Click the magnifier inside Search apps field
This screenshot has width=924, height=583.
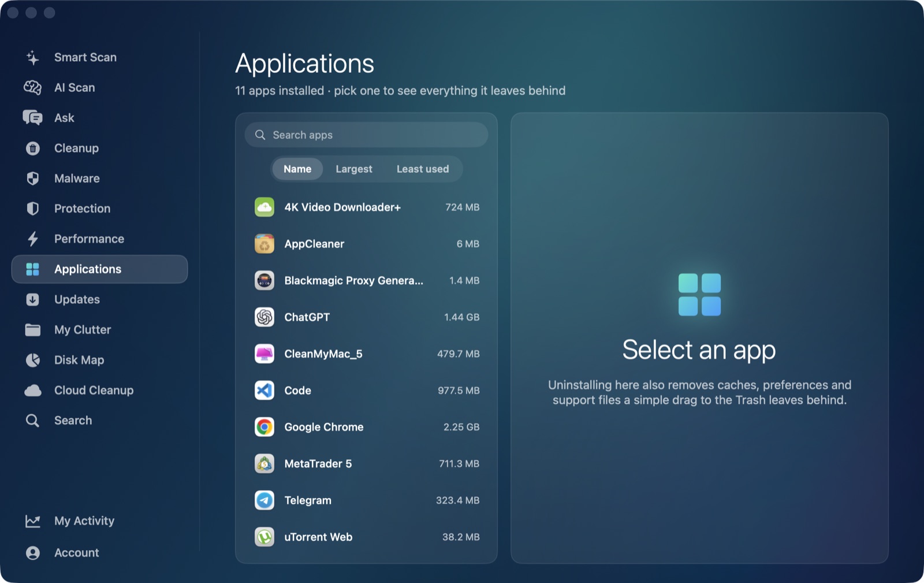(x=260, y=135)
